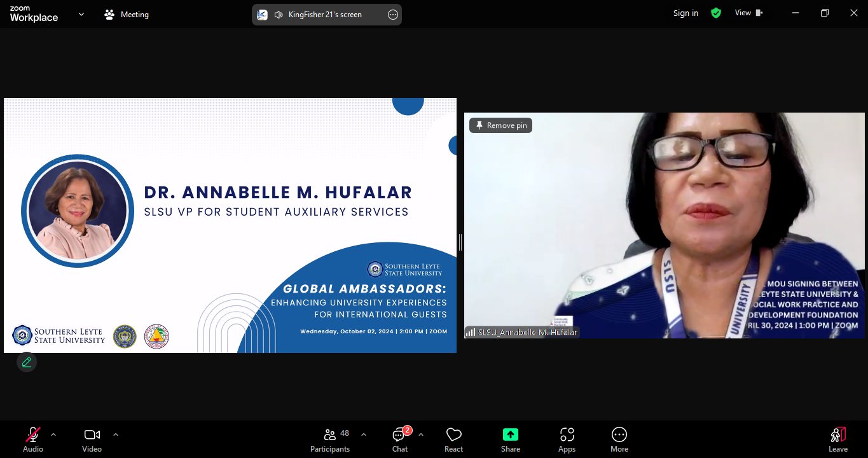Expand the video options caret
Viewport: 868px width, 458px height.
click(116, 434)
